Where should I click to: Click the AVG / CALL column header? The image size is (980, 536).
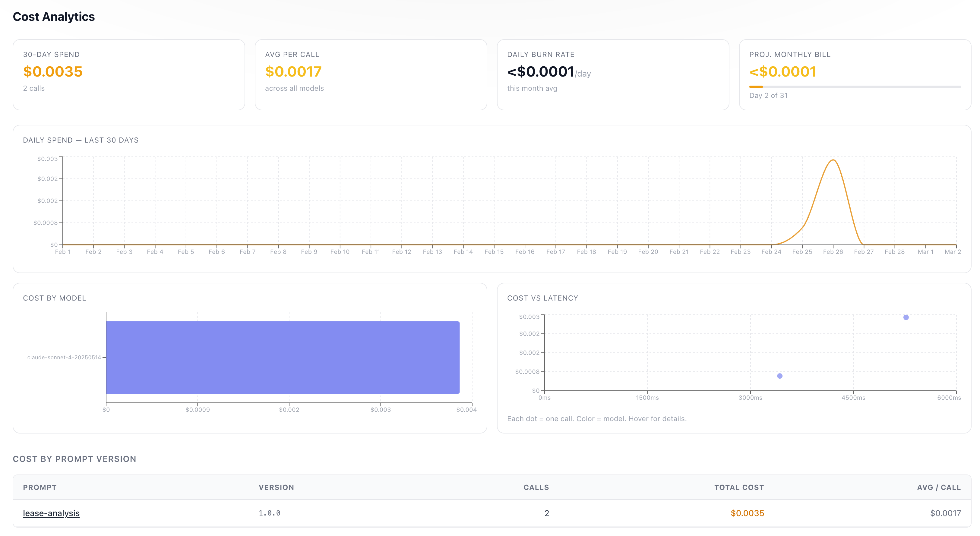(x=938, y=487)
